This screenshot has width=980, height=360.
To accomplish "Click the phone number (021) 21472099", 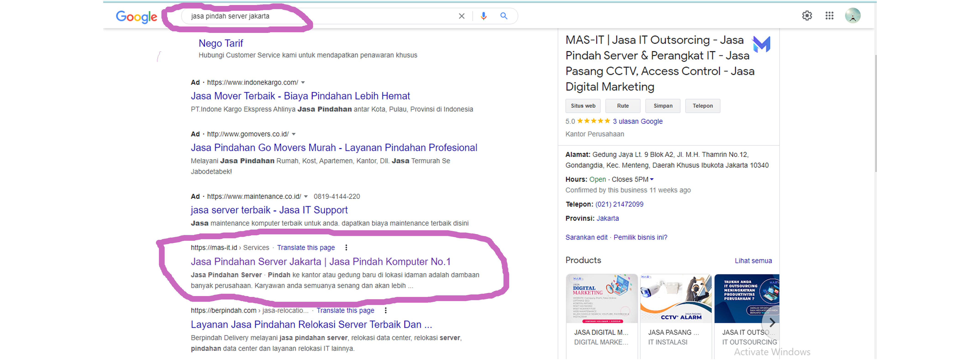I will (x=619, y=204).
